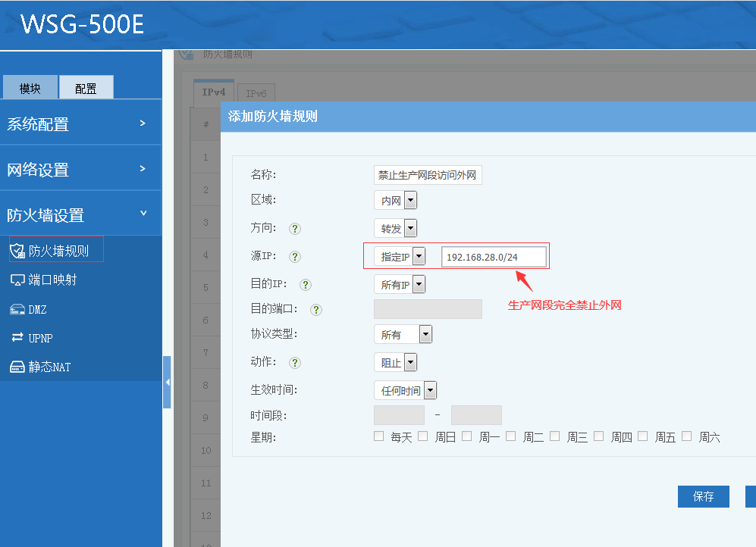The width and height of the screenshot is (756, 547).
Task: Open the 协议类型 dropdown
Action: [x=403, y=334]
